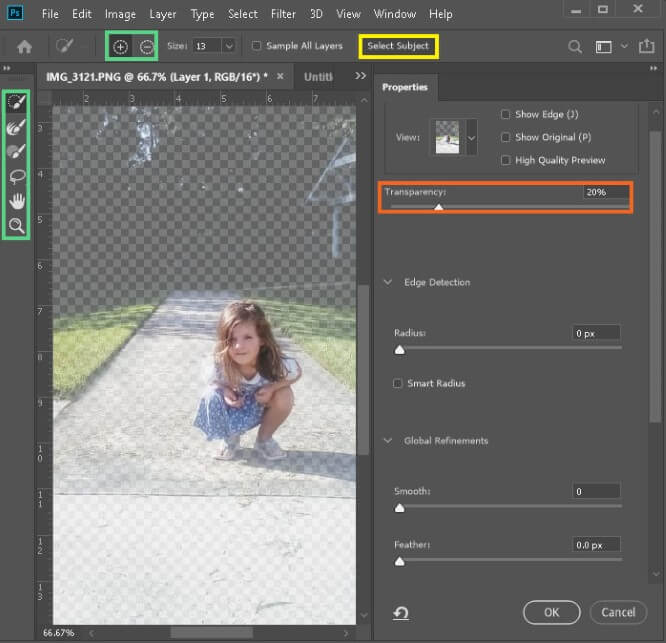Click the Add to selection plus icon

pyautogui.click(x=120, y=47)
